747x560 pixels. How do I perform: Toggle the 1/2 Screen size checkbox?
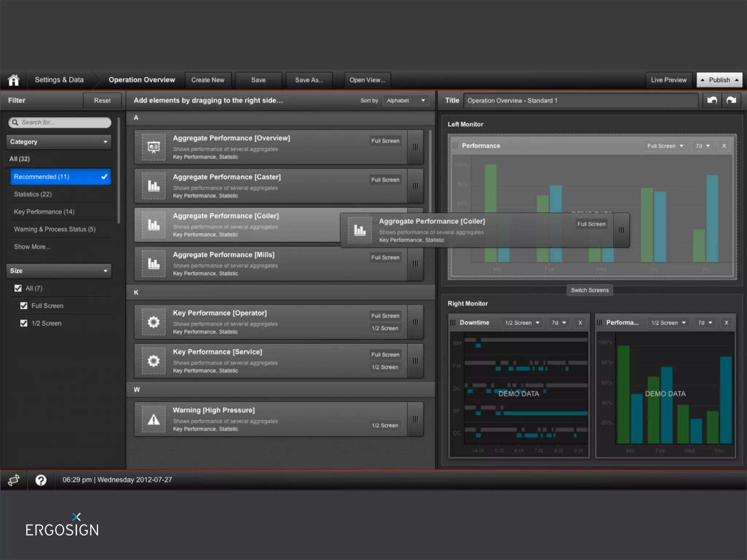click(24, 323)
